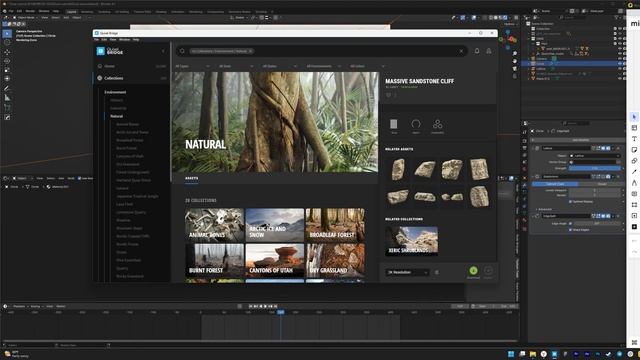Collapse the Quixel Bridge sidebar arrow
The image size is (640, 360).
pyautogui.click(x=163, y=51)
